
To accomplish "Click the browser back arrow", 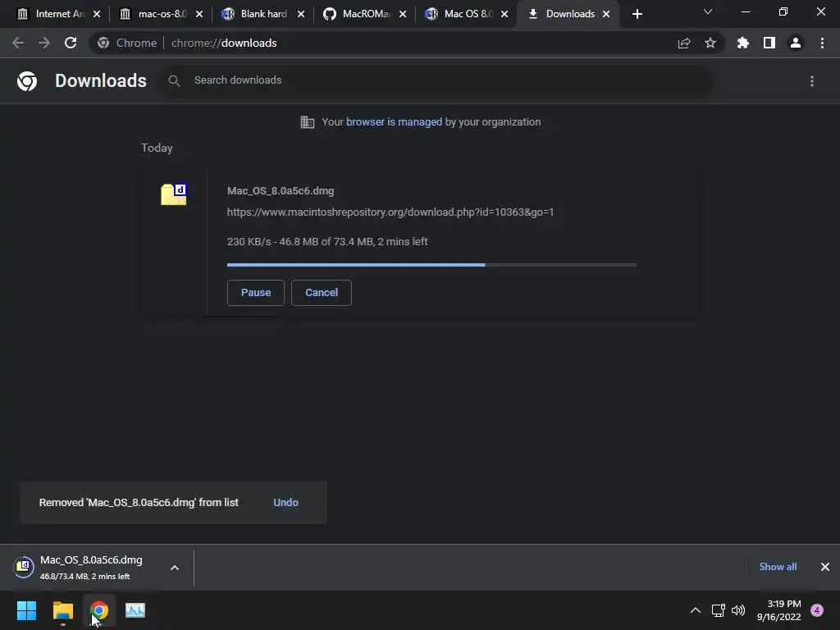I will (18, 43).
